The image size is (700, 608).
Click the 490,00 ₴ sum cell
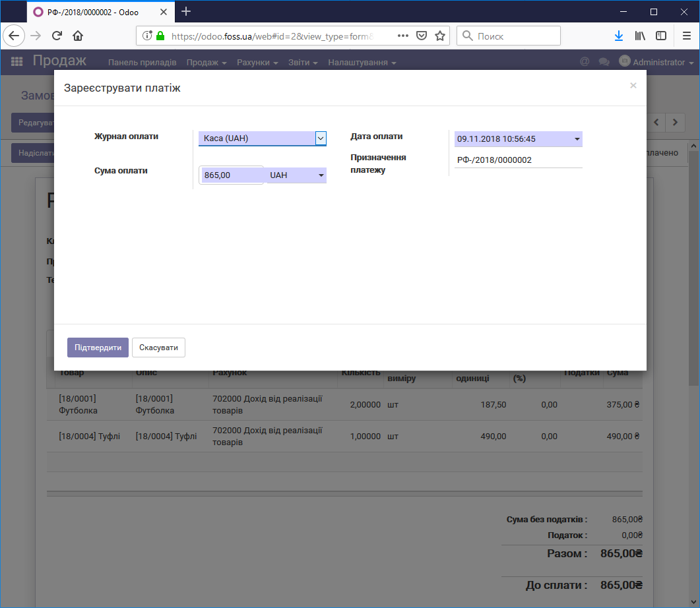click(x=623, y=437)
